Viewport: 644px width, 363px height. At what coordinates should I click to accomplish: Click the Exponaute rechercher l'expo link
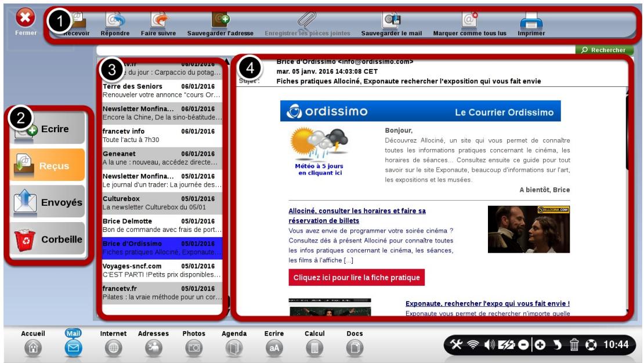(x=487, y=303)
